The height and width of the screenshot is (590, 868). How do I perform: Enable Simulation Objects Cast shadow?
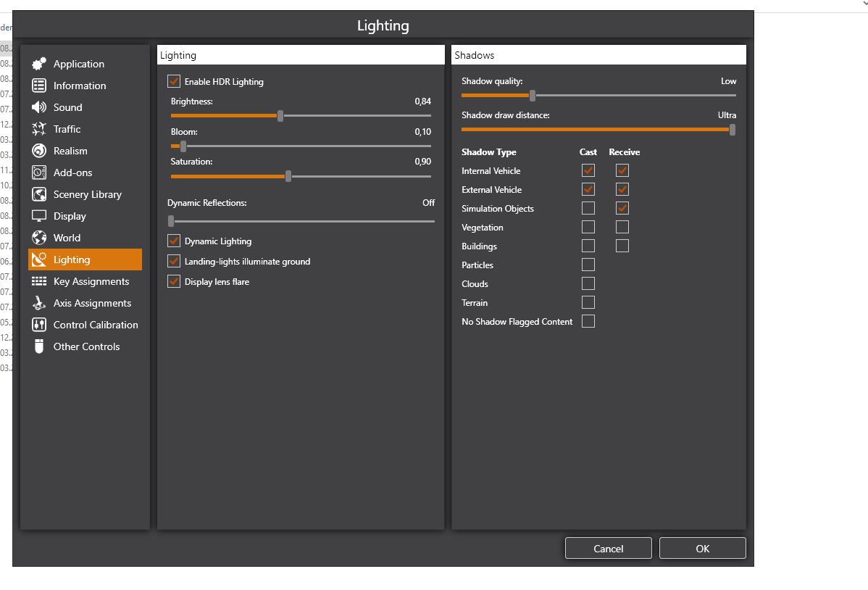coord(588,208)
